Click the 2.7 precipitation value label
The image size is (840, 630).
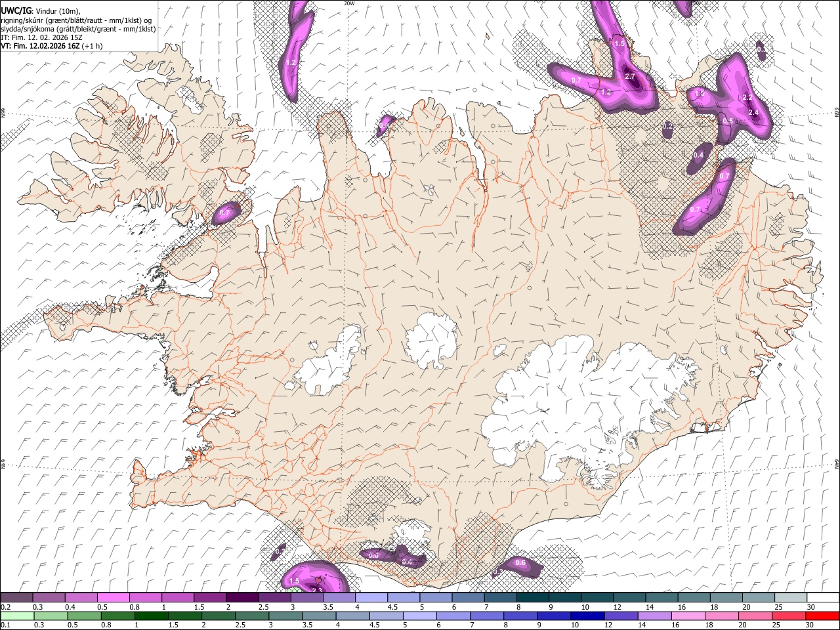[x=630, y=77]
